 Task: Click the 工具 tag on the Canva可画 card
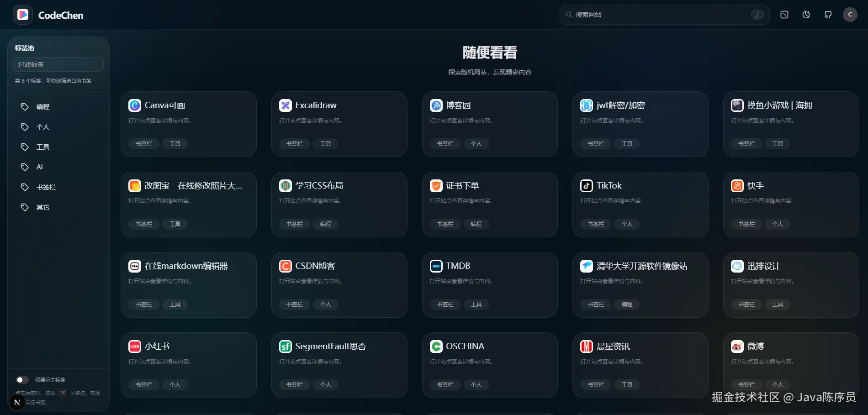click(x=175, y=144)
